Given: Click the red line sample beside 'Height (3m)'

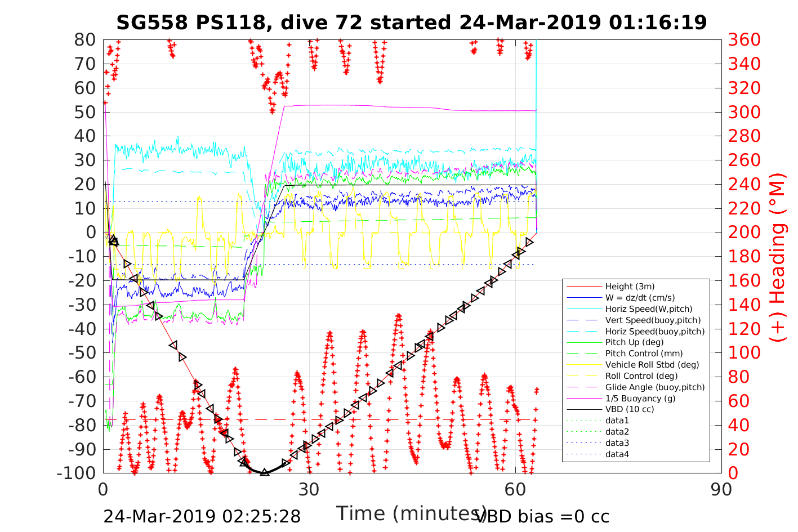Looking at the screenshot, I should click(x=583, y=287).
